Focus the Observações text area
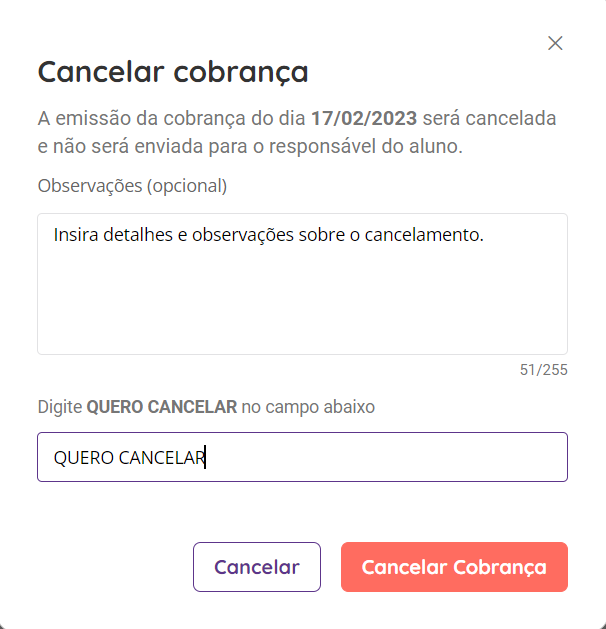The image size is (606, 629). pyautogui.click(x=302, y=284)
